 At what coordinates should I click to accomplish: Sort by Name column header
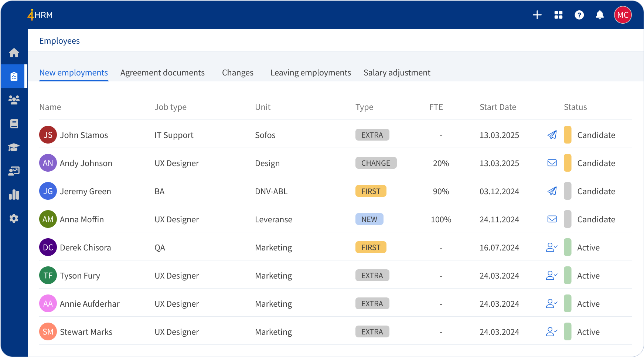pos(50,107)
